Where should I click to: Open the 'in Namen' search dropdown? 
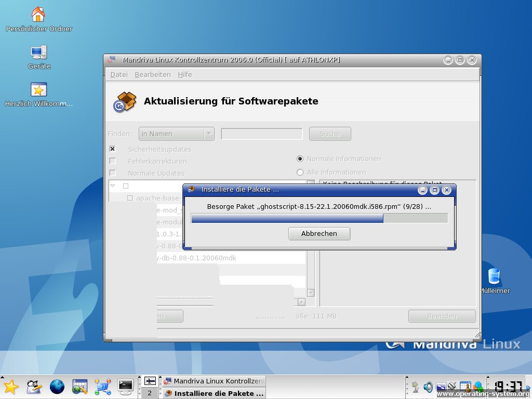coord(177,134)
